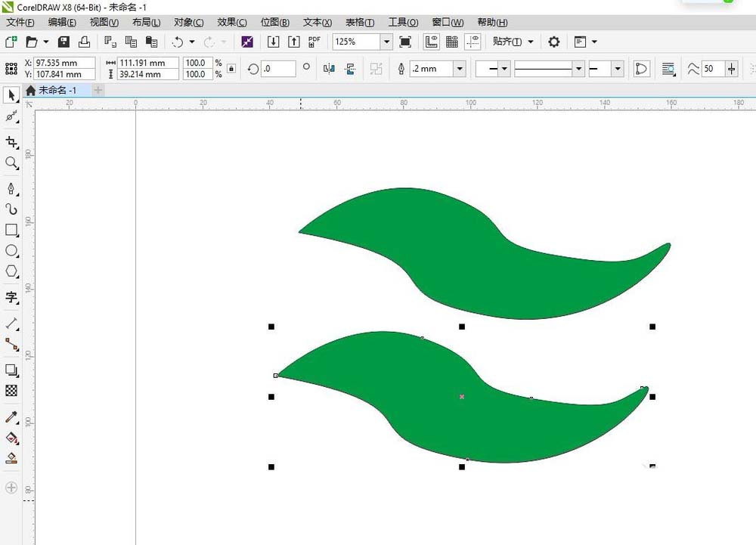Toggle show rulers button
The width and height of the screenshot is (756, 545).
coord(431,42)
